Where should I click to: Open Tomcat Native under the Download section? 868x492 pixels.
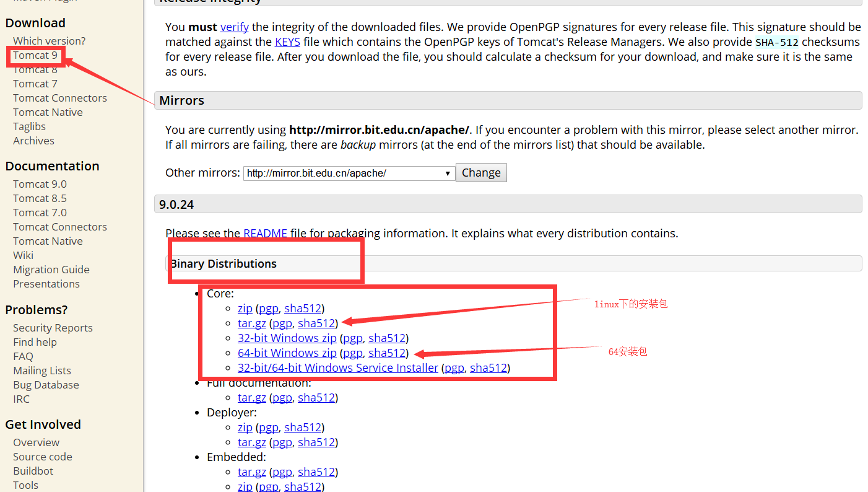48,112
